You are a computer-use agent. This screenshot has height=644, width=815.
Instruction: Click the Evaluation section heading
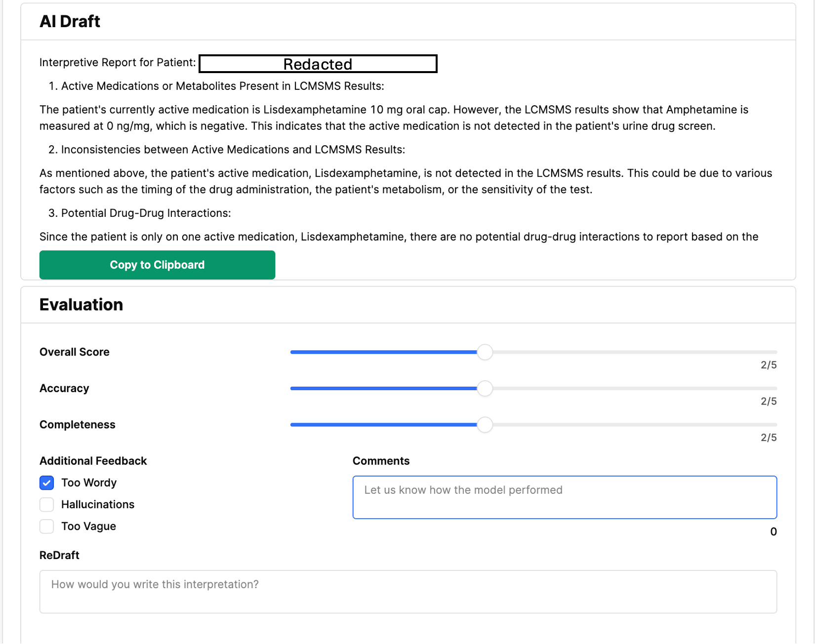coord(81,305)
